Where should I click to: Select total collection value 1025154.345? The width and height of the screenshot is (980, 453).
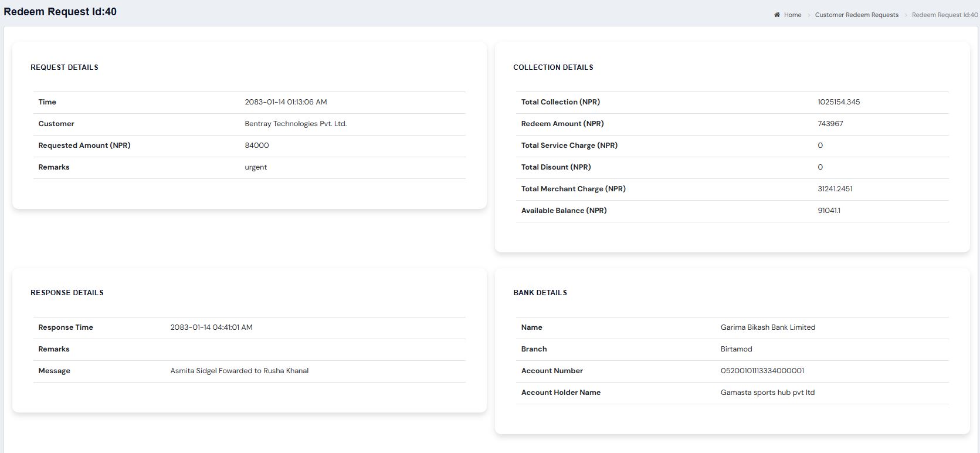pyautogui.click(x=839, y=102)
